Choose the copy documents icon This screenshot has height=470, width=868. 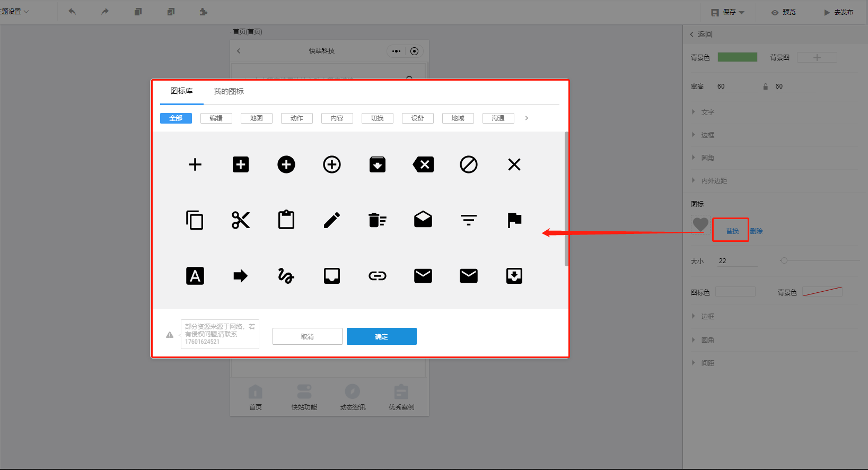[x=195, y=220]
